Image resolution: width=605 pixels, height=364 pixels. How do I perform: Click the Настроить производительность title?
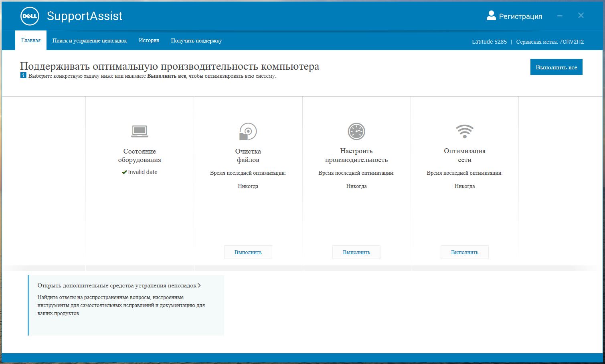coord(356,156)
